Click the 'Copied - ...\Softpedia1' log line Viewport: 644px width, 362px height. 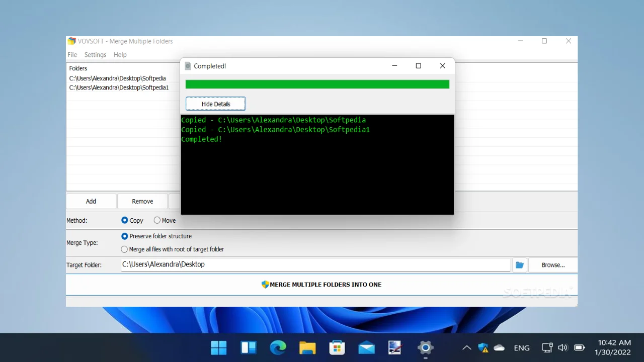coord(276,130)
